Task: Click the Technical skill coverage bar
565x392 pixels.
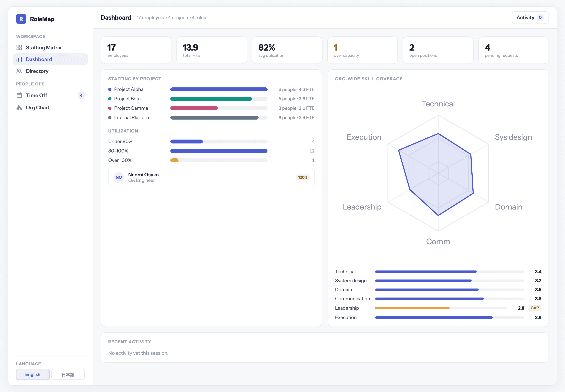Action: (x=449, y=272)
